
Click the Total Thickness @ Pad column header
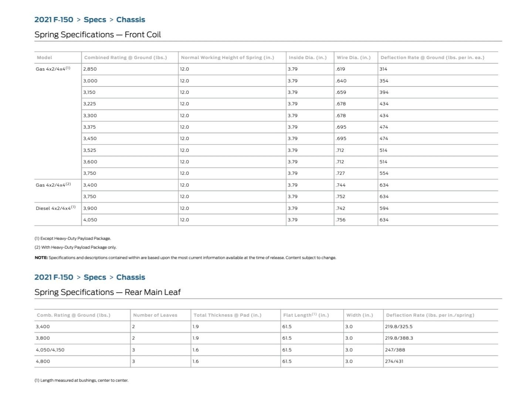(227, 315)
